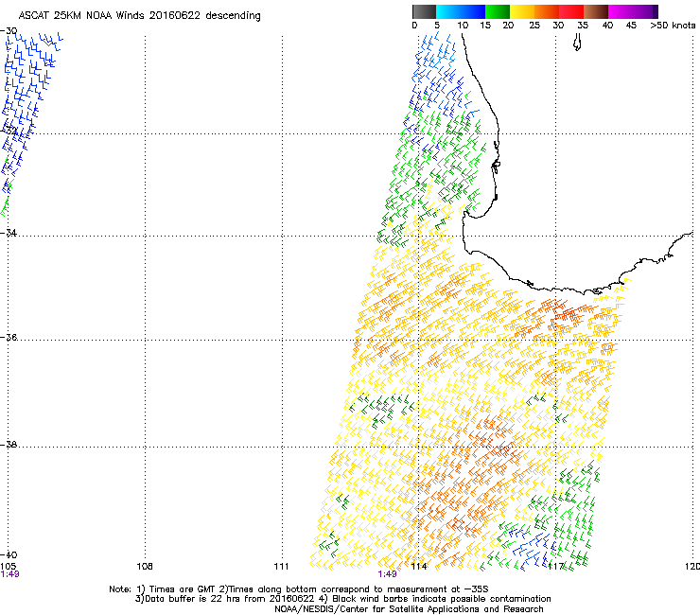
Task: Click the '-34' latitude axis label
Action: 9,233
